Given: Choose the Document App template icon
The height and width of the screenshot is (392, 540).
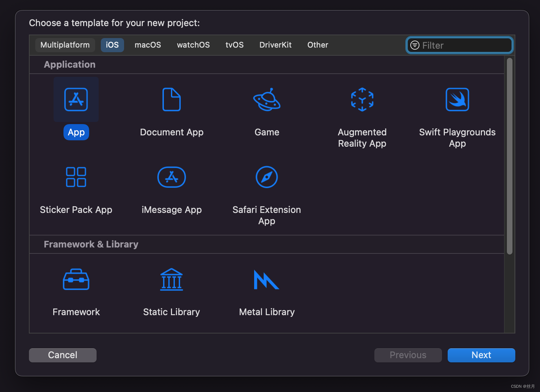Looking at the screenshot, I should (172, 99).
